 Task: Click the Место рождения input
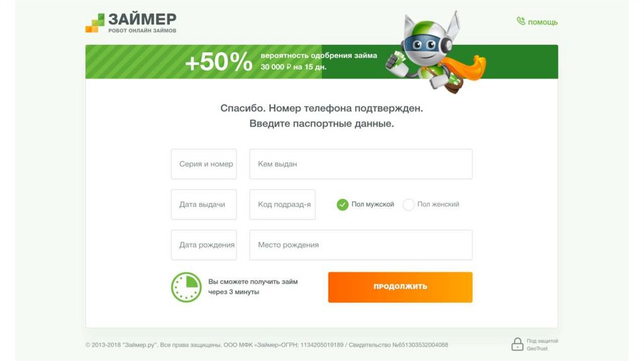point(360,245)
